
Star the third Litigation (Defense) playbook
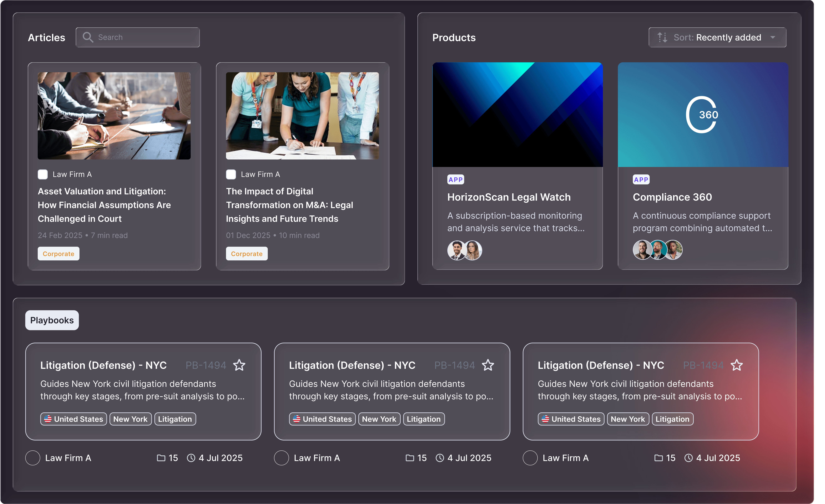(x=737, y=365)
